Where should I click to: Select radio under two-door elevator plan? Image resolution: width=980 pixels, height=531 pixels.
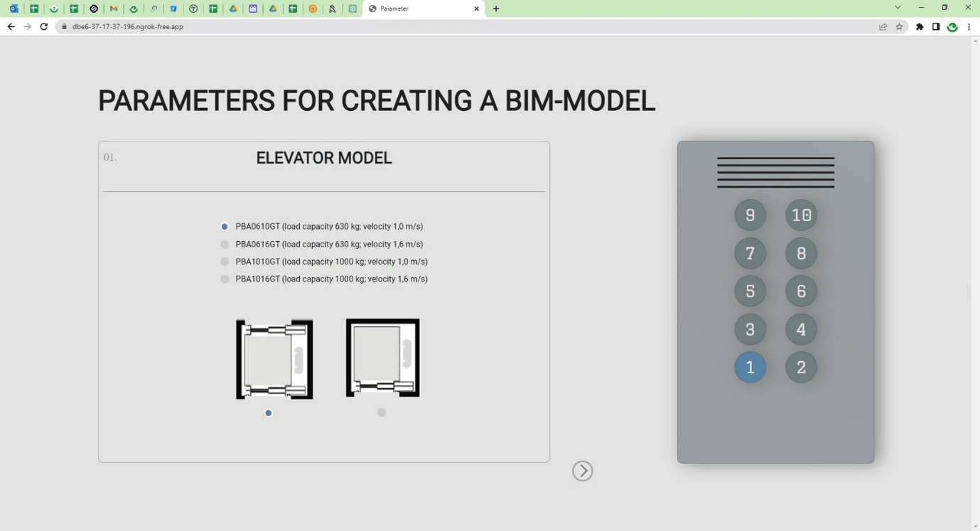(x=269, y=413)
